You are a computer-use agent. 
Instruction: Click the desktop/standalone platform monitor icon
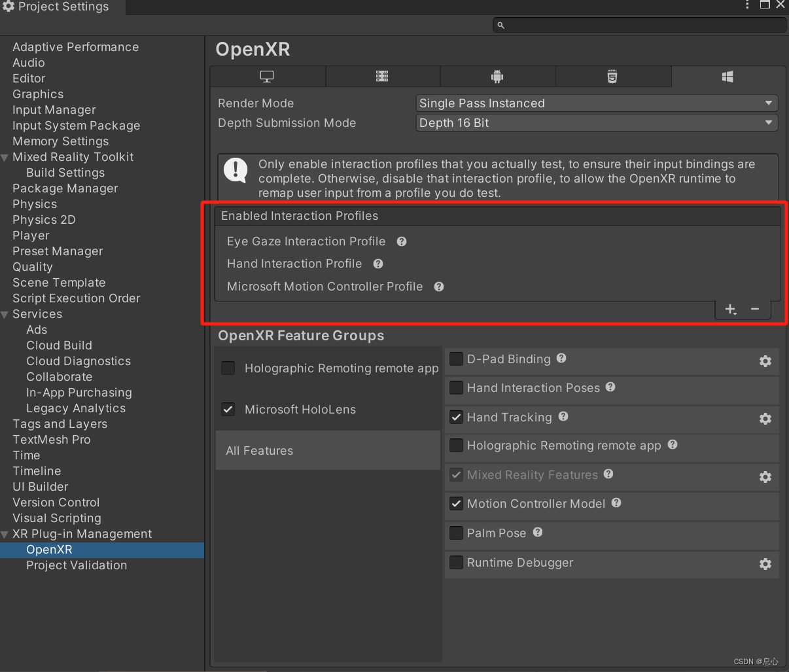tap(267, 76)
